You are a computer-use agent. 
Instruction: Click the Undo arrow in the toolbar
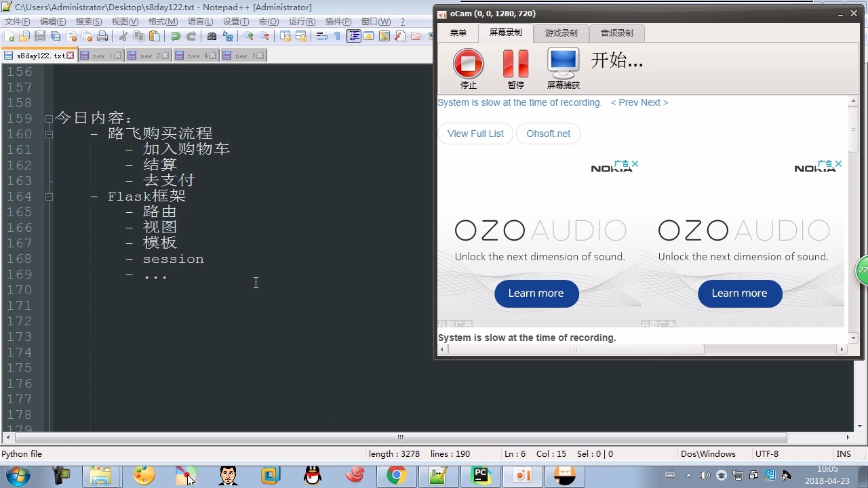click(176, 37)
